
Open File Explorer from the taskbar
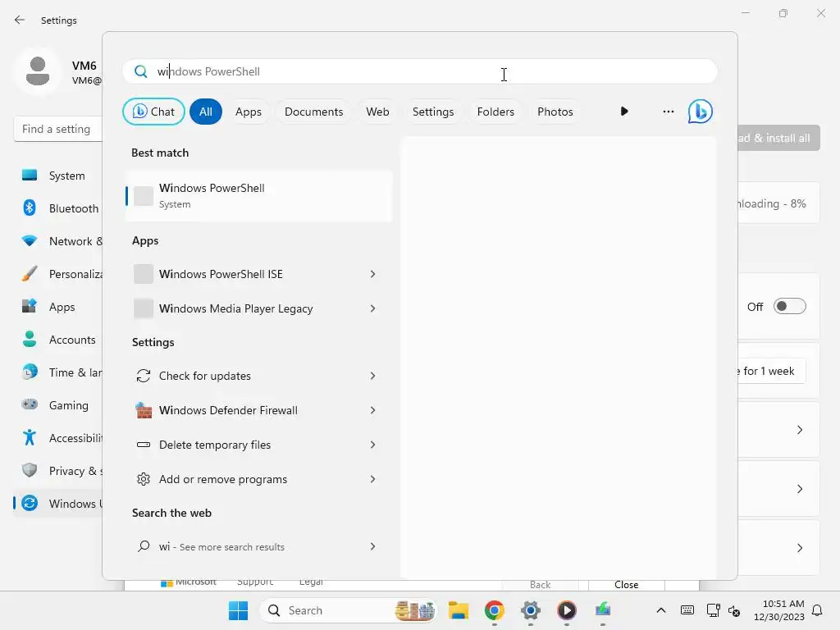458,610
